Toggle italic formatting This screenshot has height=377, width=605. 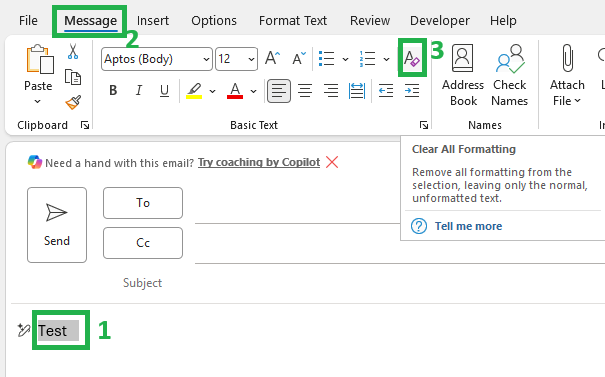point(139,91)
